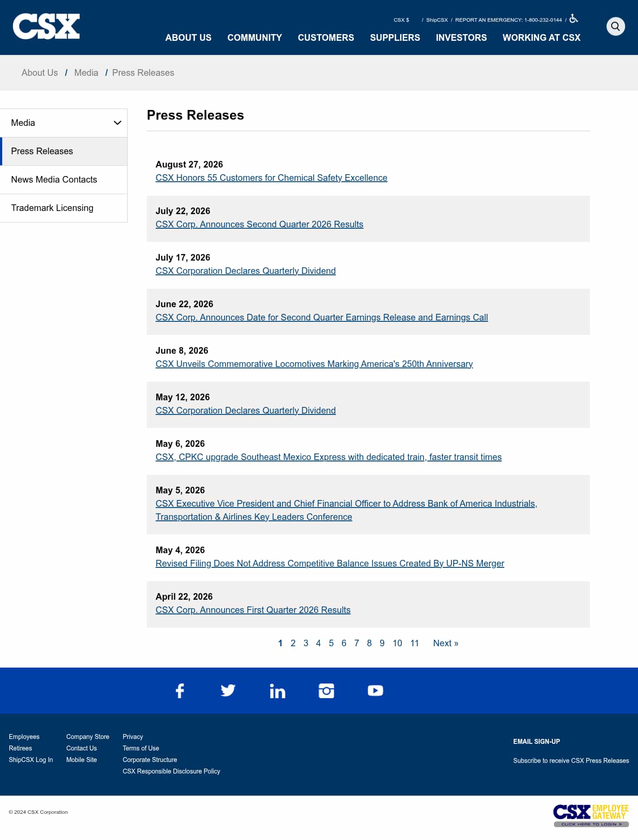Go to page 6 of results
The image size is (638, 840).
click(x=344, y=643)
